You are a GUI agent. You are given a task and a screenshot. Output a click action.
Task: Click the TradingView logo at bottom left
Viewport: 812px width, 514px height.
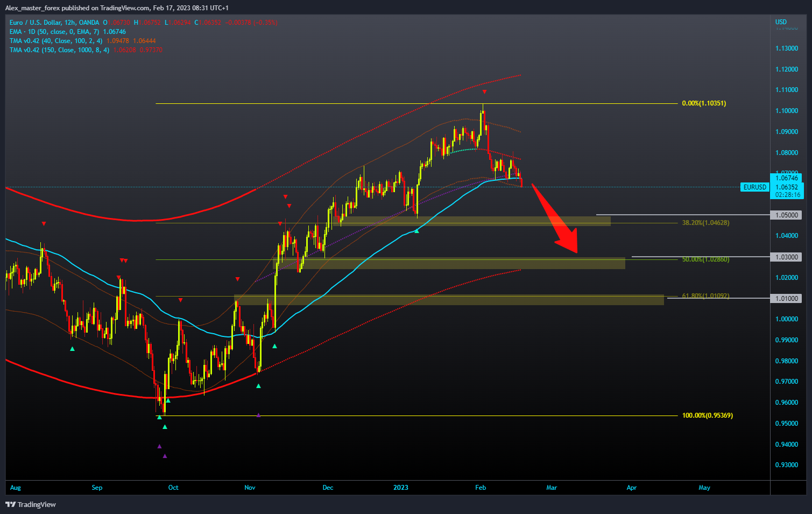(x=31, y=504)
